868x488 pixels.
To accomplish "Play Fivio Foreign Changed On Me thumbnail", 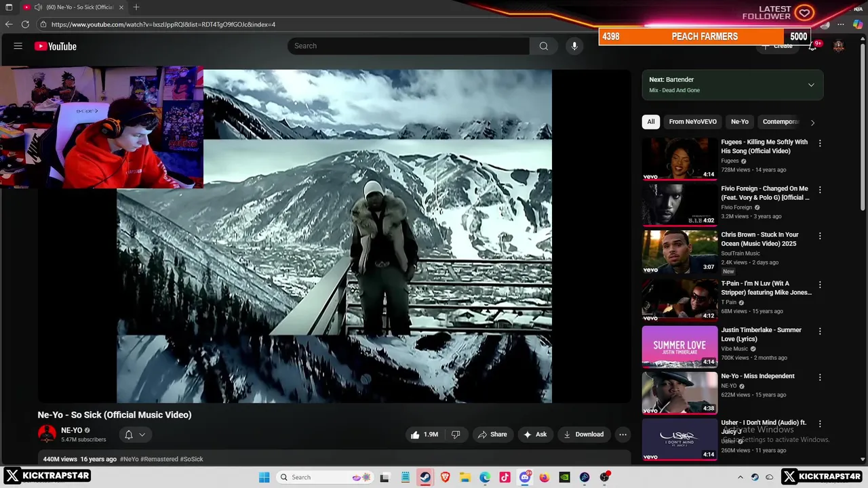I will tap(679, 205).
